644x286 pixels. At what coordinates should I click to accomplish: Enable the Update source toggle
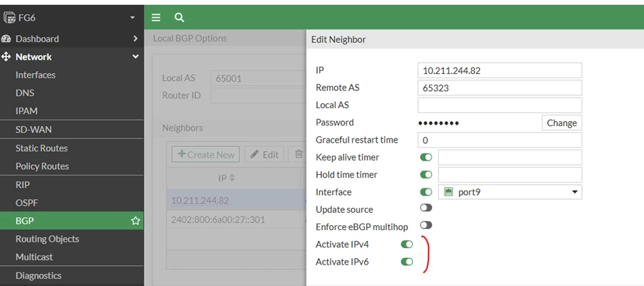click(x=426, y=208)
